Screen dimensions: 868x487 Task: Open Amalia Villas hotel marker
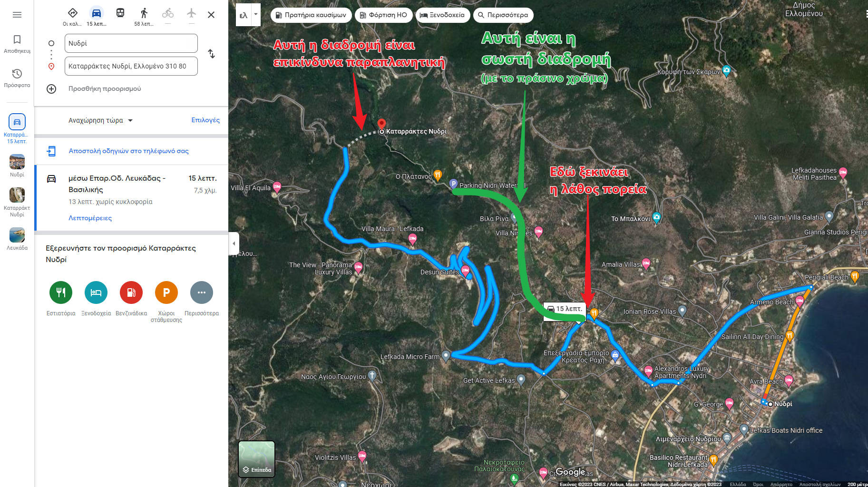(x=646, y=263)
